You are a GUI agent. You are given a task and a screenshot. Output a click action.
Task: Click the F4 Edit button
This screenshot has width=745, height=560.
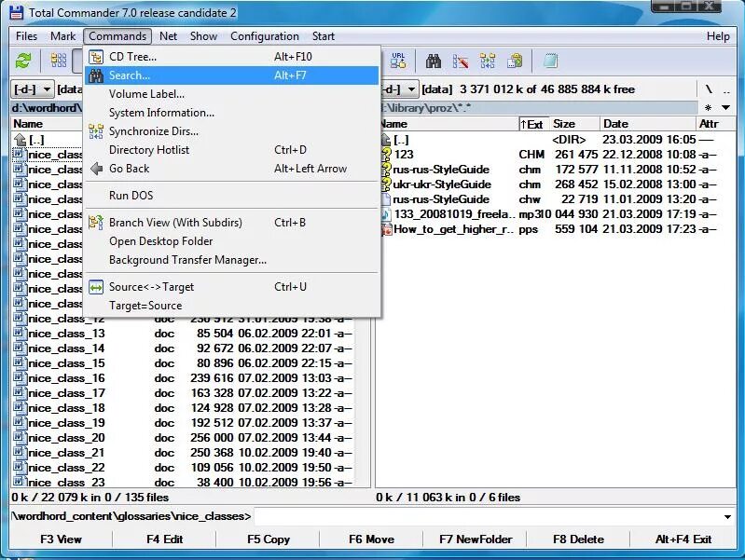point(164,540)
